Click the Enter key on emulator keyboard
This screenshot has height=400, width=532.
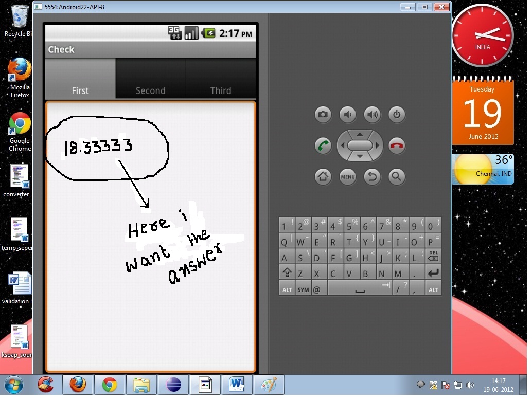click(433, 272)
